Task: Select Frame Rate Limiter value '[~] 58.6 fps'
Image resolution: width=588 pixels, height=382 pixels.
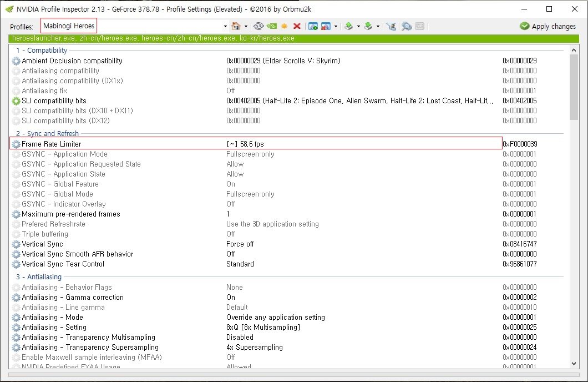Action: coord(245,144)
